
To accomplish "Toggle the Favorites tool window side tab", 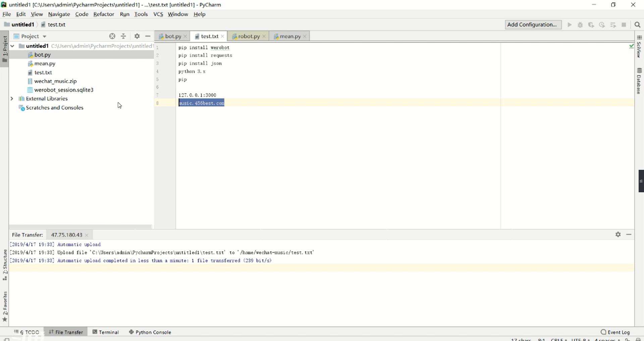I will point(5,306).
